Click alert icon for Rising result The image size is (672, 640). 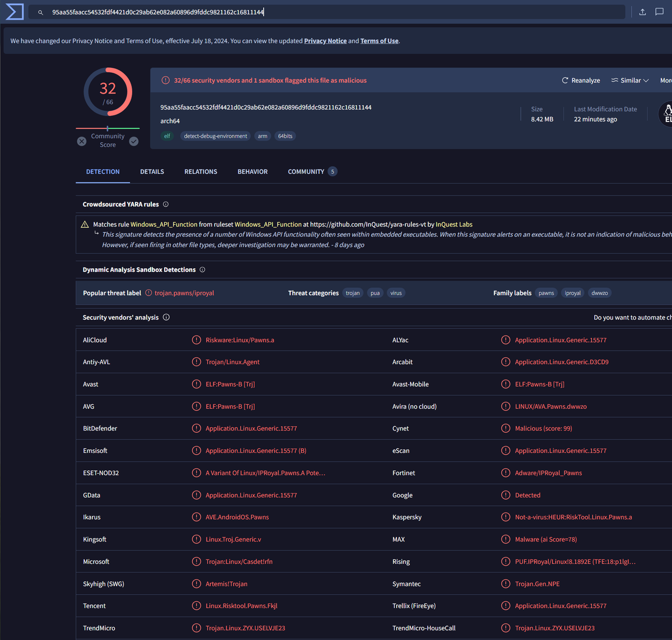(506, 562)
